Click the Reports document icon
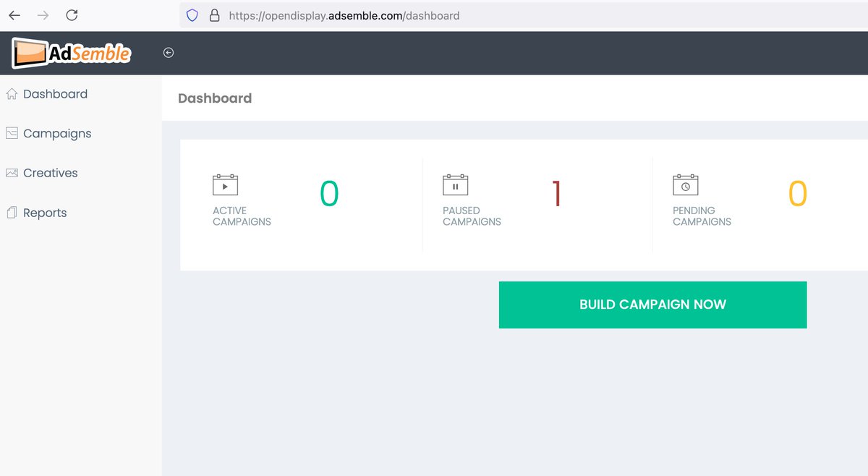This screenshot has width=868, height=476. pos(12,212)
